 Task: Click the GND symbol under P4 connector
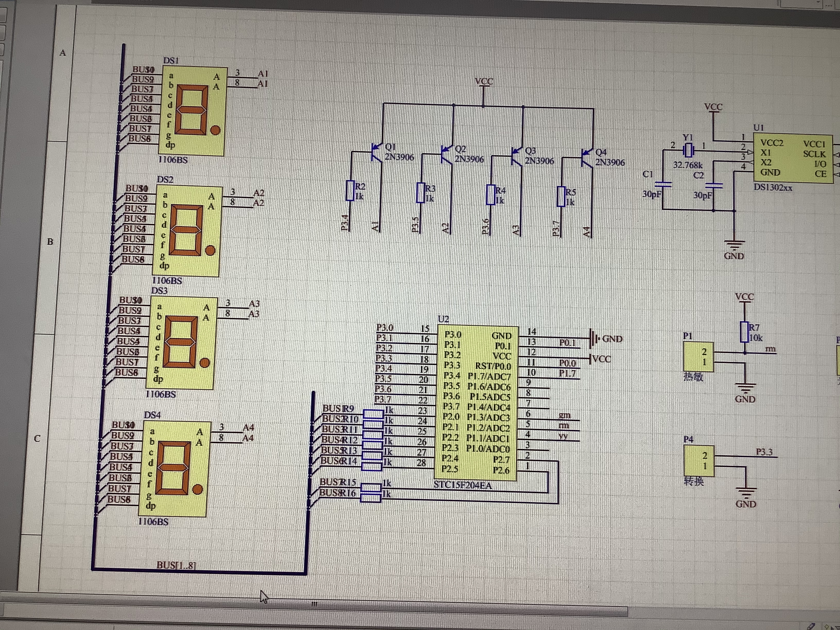pyautogui.click(x=746, y=498)
